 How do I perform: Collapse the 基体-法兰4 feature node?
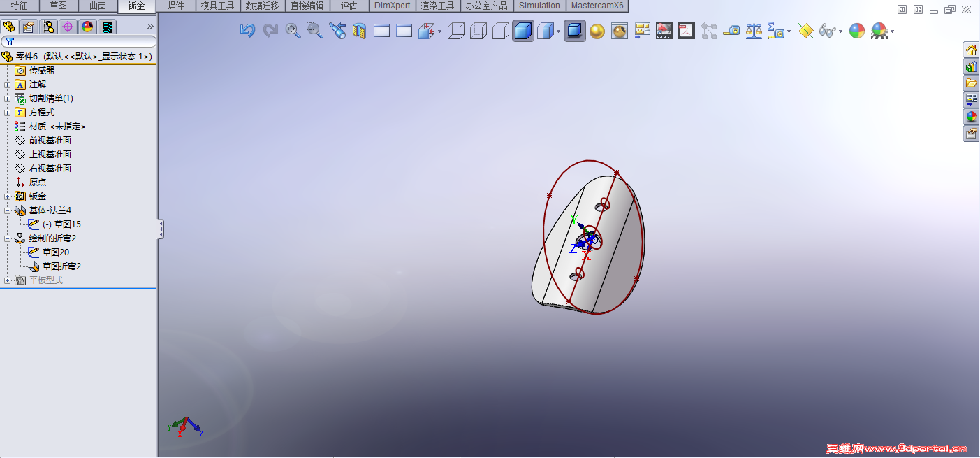pyautogui.click(x=8, y=210)
